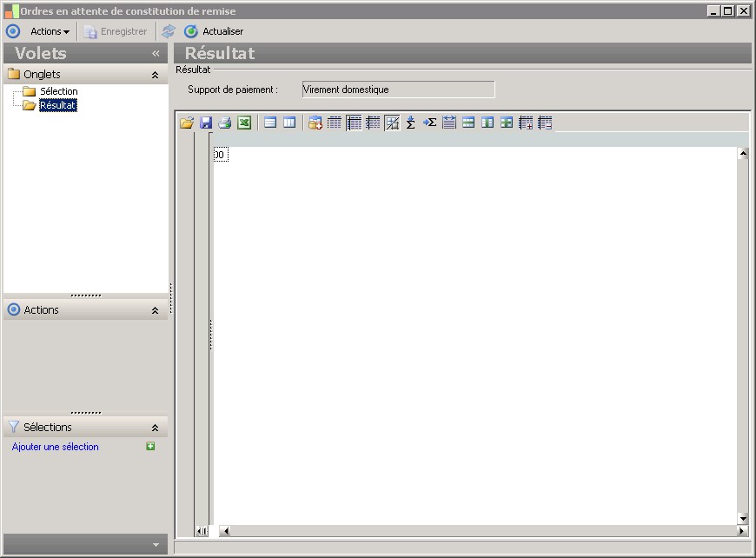This screenshot has width=756, height=558.
Task: Click the dotted header grid icon
Action: [x=335, y=123]
